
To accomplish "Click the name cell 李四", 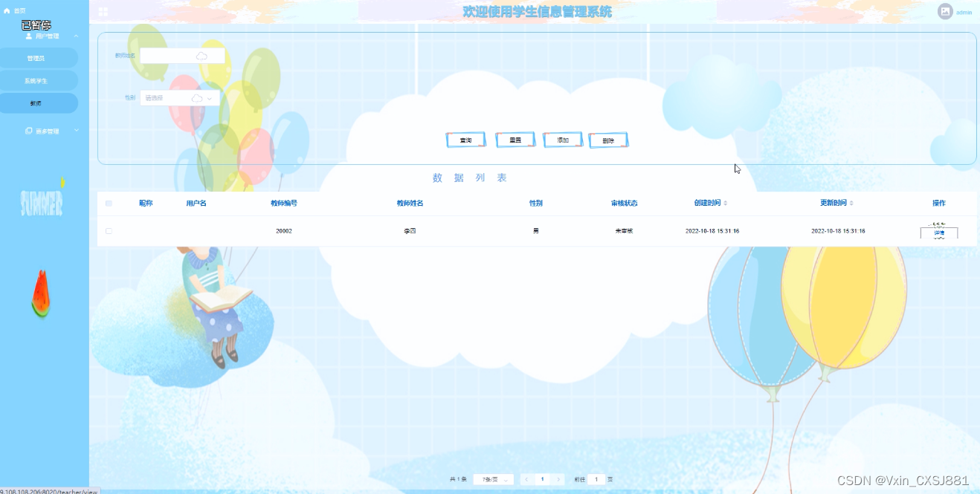I will tap(410, 231).
